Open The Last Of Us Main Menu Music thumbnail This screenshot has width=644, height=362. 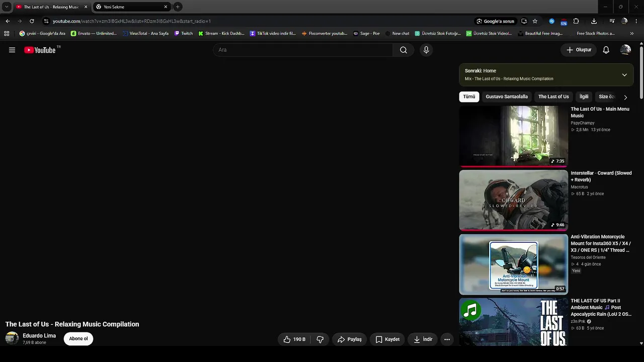[x=513, y=136]
